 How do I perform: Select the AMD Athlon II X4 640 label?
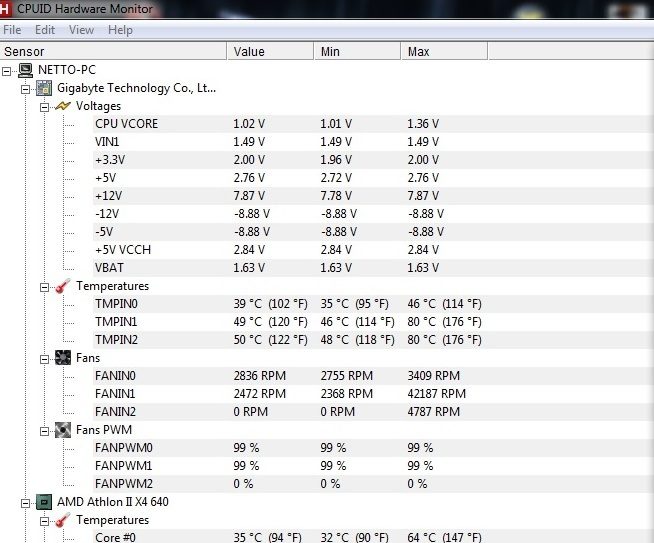pos(113,502)
